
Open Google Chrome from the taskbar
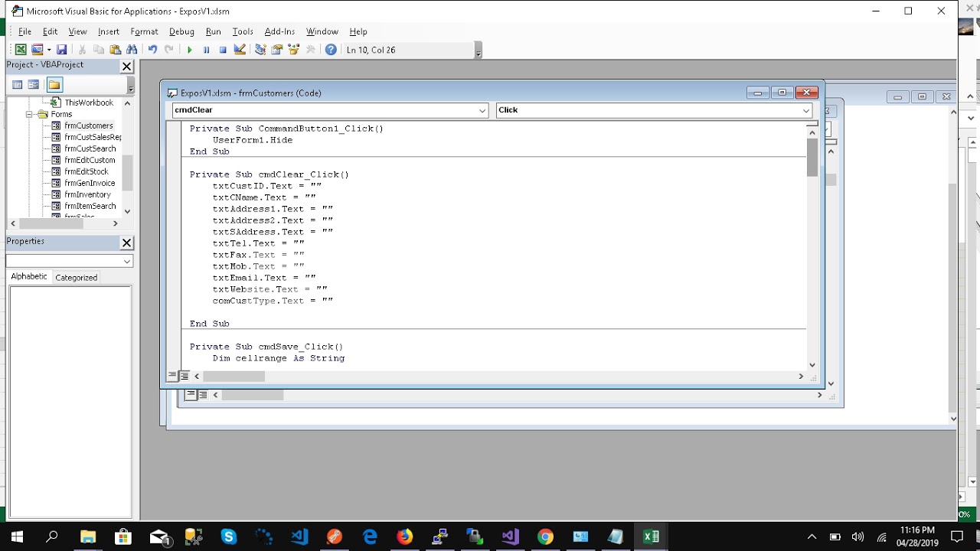pos(545,536)
